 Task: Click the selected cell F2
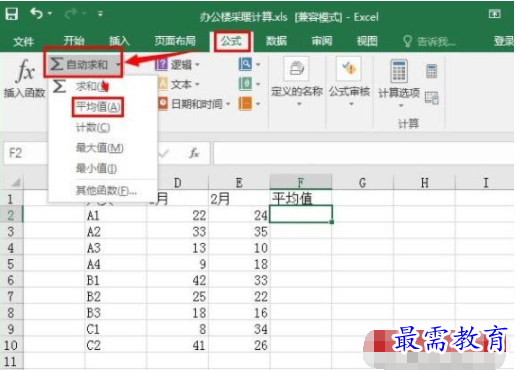point(301,215)
